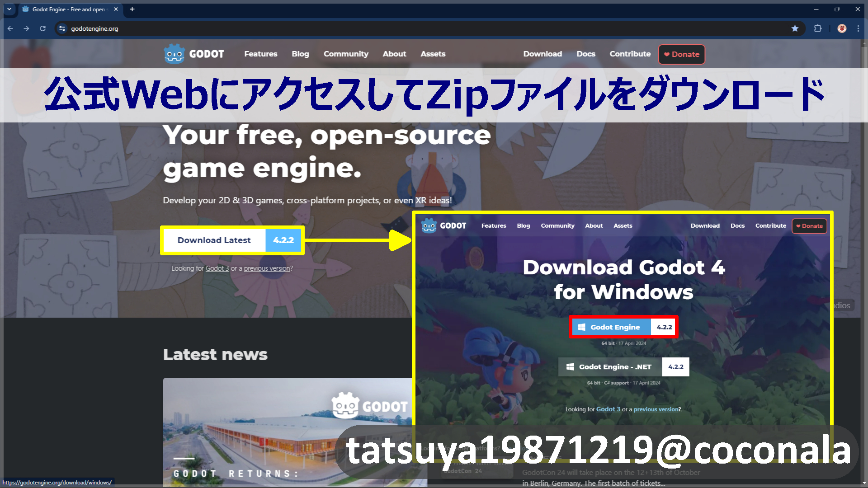Follow the Godot 3 link under Download Latest
Image resolution: width=868 pixels, height=488 pixels.
tap(217, 268)
